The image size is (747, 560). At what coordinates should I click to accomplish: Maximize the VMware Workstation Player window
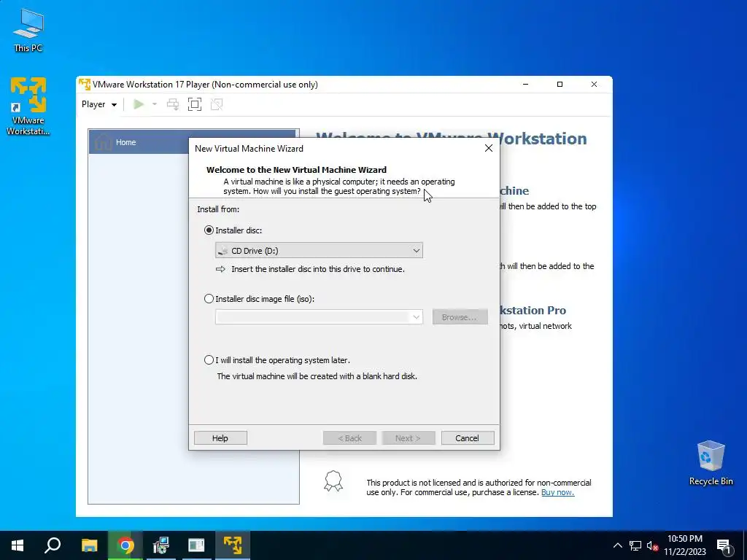pos(560,85)
